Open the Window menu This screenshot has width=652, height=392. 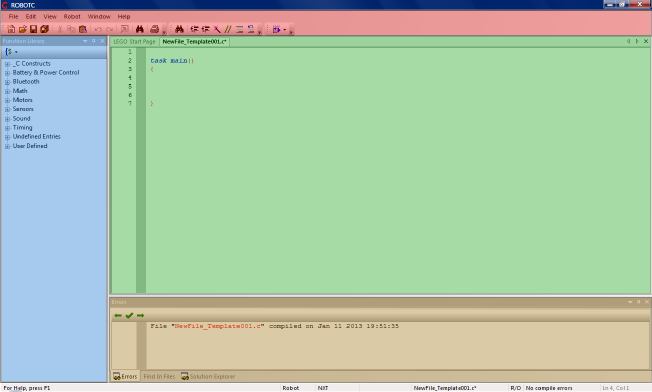click(x=99, y=17)
